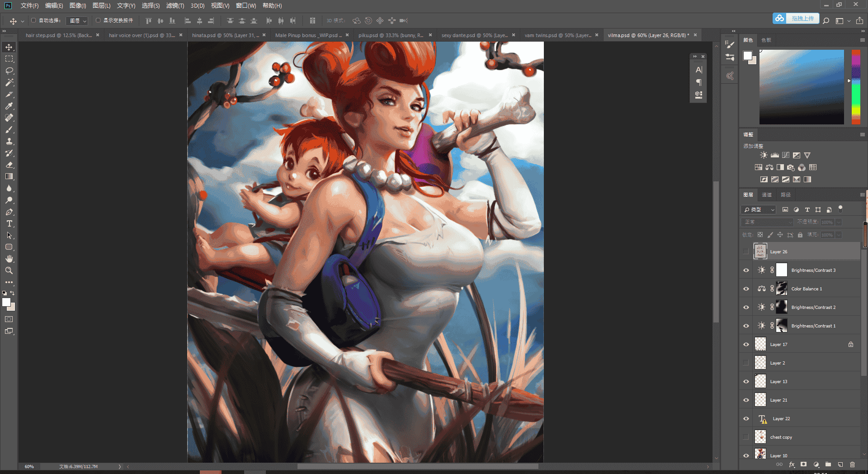
Task: Hide the Color Balance 1 layer
Action: [x=746, y=289]
